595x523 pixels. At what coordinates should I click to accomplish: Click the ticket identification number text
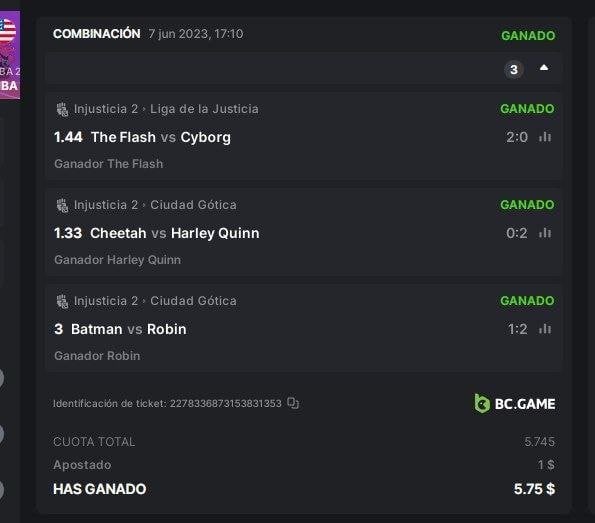(x=225, y=403)
